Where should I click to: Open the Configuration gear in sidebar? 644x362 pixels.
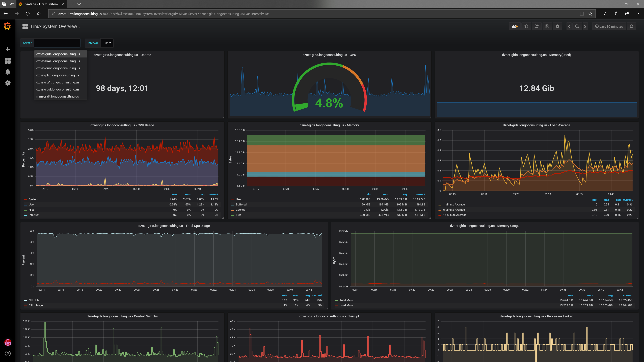[x=8, y=83]
